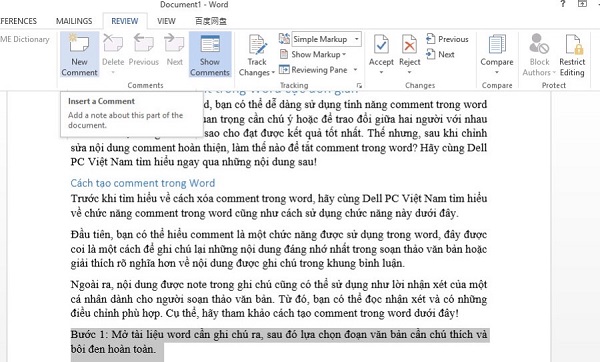Click the Restrict Editing icon

pyautogui.click(x=574, y=44)
